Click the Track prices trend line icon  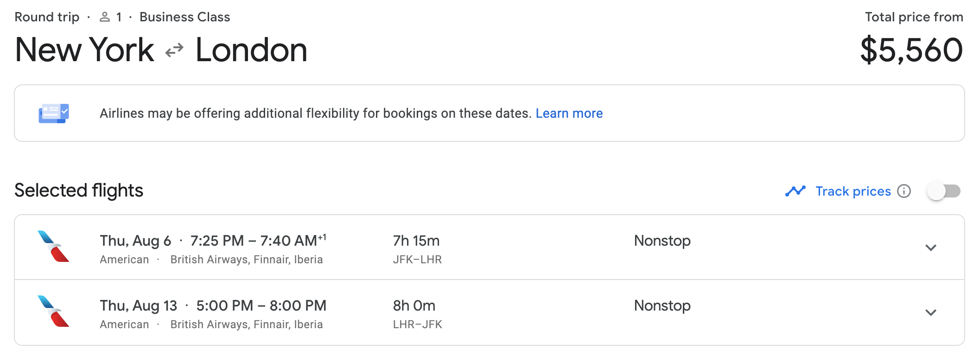tap(795, 191)
